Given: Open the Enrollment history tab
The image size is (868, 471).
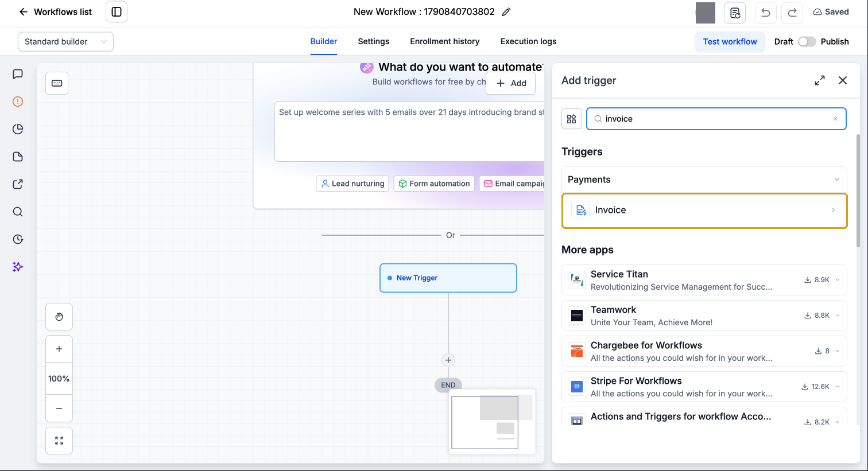Looking at the screenshot, I should (x=445, y=41).
